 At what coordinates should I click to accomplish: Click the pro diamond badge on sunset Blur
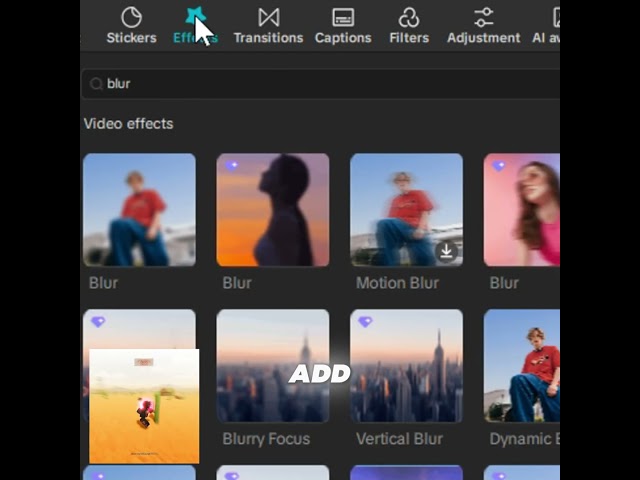[231, 165]
